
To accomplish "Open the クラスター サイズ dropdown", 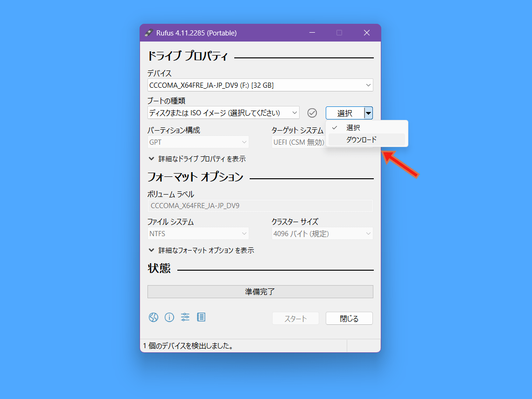I will 322,234.
